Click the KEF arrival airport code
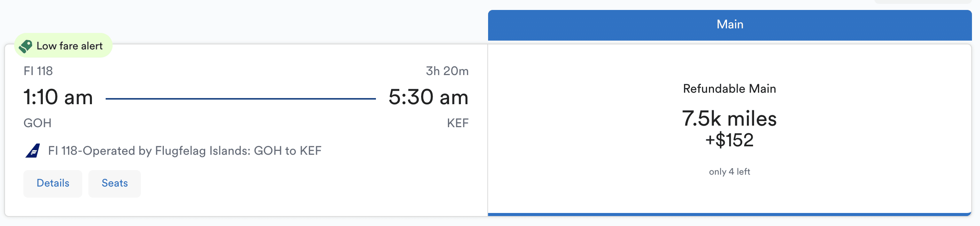Image resolution: width=980 pixels, height=226 pixels. [458, 123]
